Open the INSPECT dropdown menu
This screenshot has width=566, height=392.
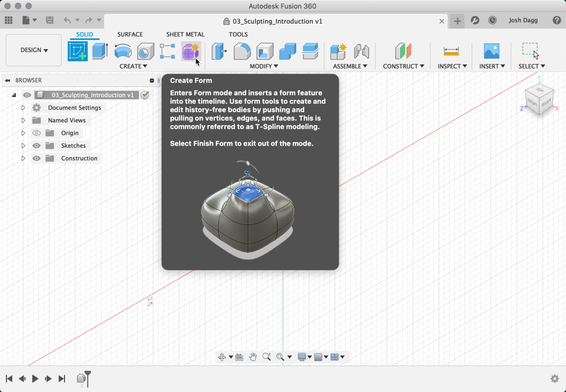(x=452, y=66)
